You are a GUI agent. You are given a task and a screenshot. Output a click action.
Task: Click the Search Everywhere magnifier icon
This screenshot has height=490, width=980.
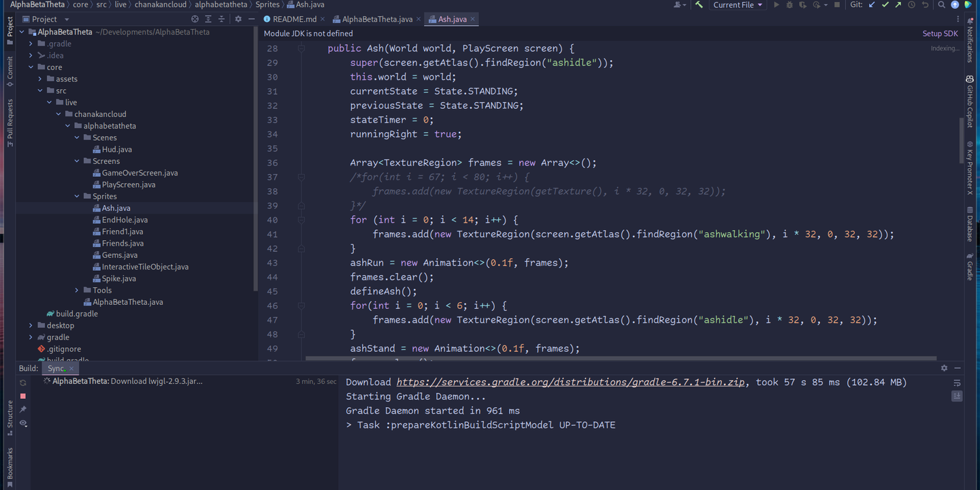click(x=941, y=5)
